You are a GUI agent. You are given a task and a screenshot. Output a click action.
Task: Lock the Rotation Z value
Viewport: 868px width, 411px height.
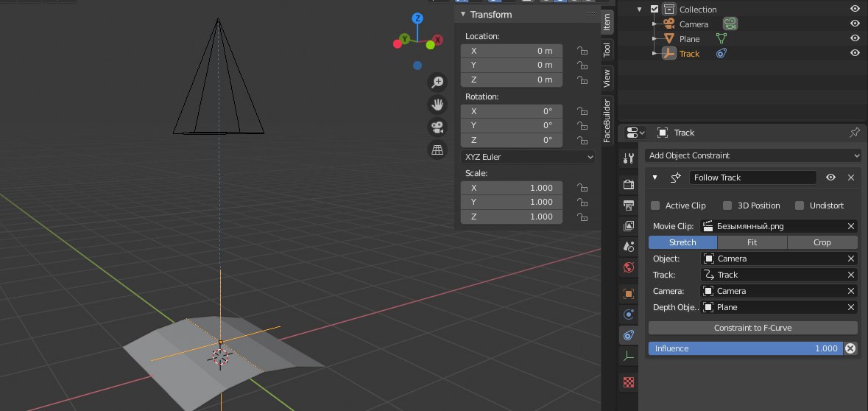(x=582, y=140)
